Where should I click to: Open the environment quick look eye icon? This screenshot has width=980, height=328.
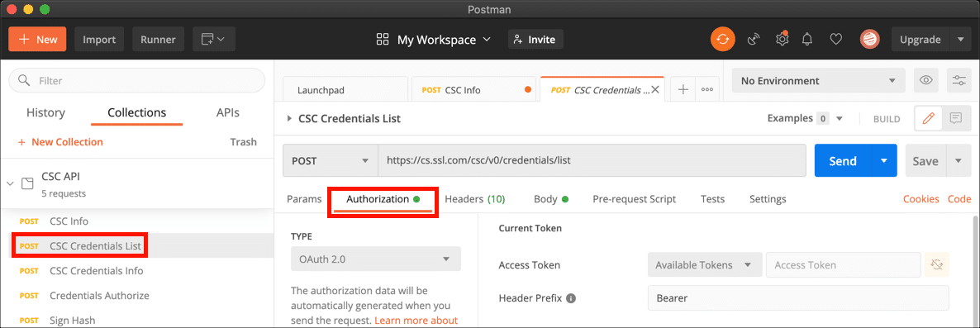click(x=926, y=81)
